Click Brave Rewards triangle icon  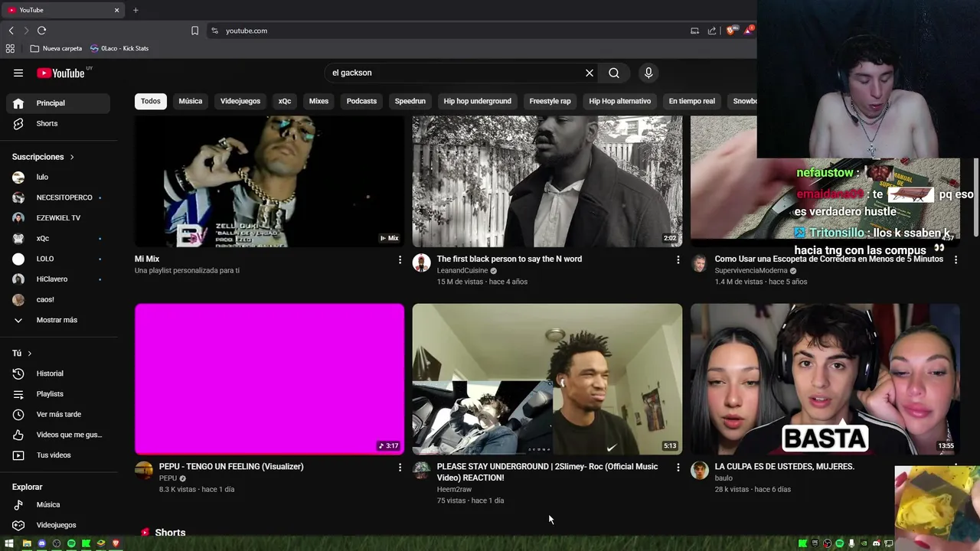748,31
